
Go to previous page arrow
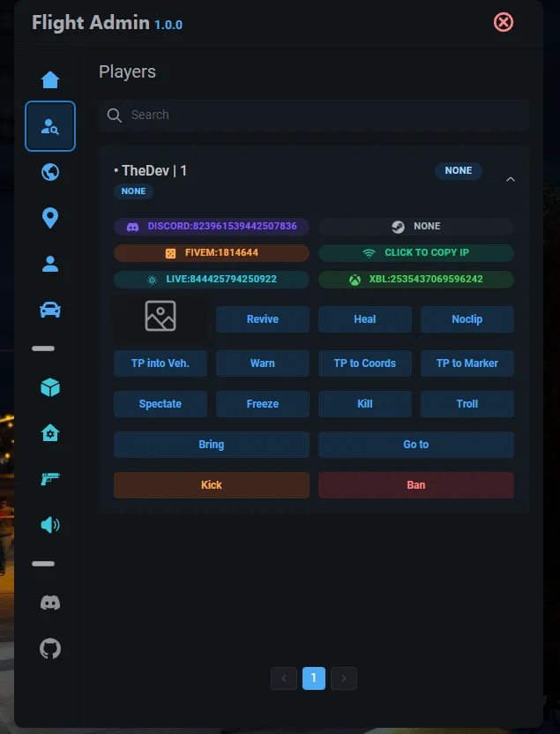pos(284,678)
